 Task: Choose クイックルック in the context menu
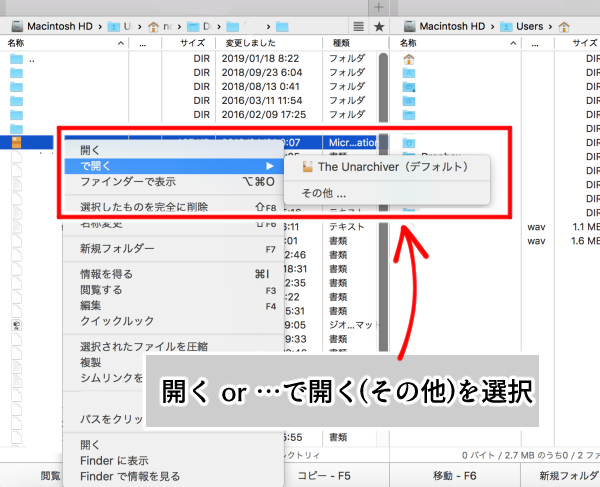pyautogui.click(x=174, y=321)
